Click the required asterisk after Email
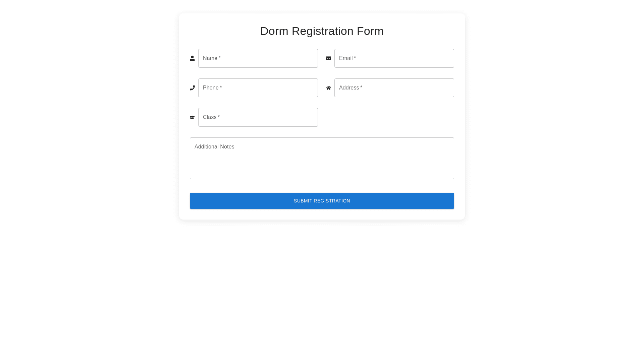 355,58
